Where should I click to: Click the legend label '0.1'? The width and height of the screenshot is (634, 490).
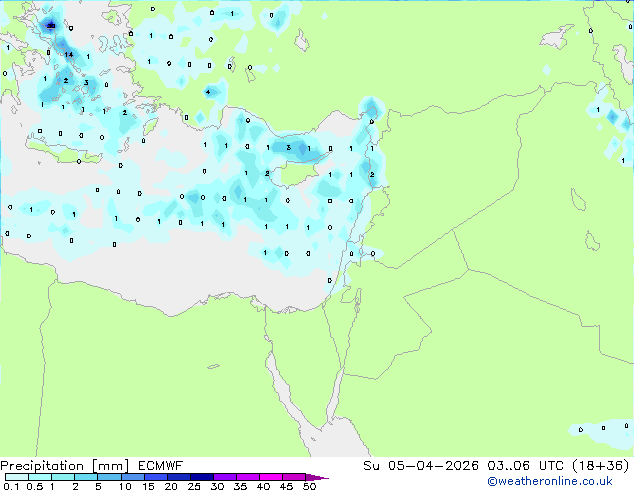[x=11, y=486]
